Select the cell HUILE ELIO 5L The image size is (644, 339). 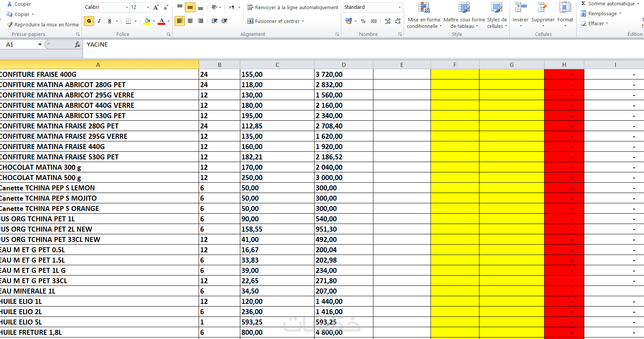99,322
